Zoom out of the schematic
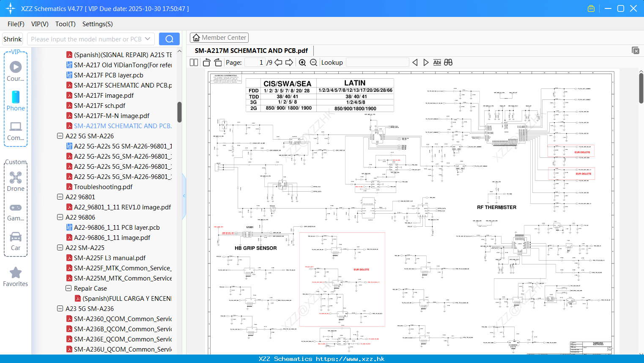644x363 pixels. coord(313,63)
